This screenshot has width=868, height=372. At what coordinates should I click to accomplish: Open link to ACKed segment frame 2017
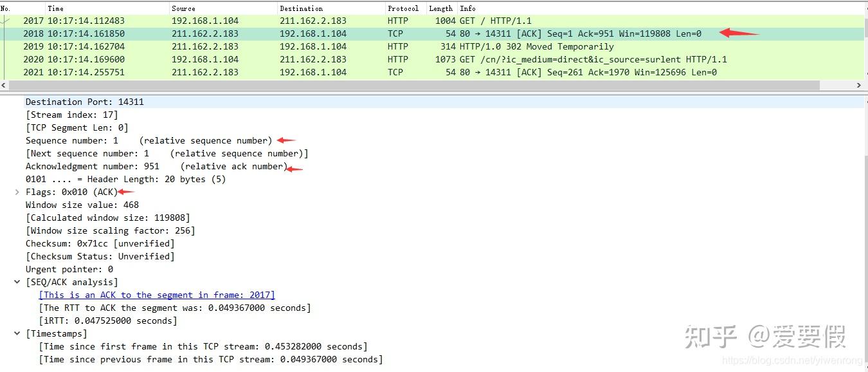pos(157,295)
